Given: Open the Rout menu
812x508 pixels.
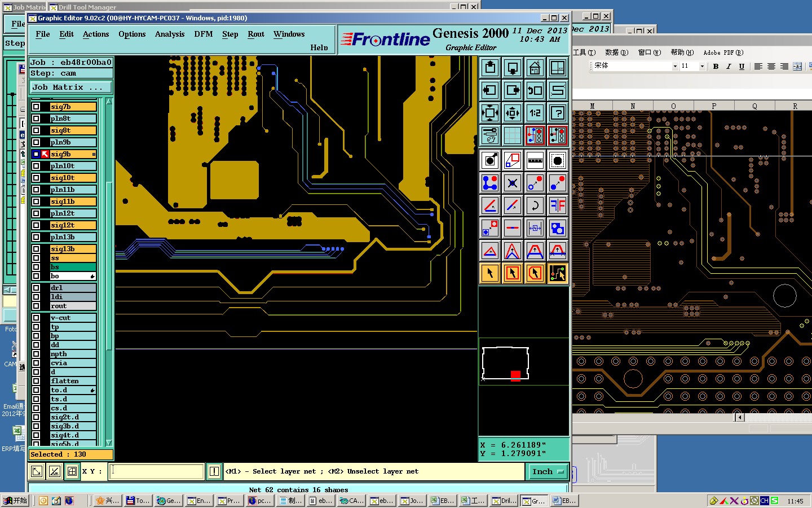Looking at the screenshot, I should coord(256,34).
